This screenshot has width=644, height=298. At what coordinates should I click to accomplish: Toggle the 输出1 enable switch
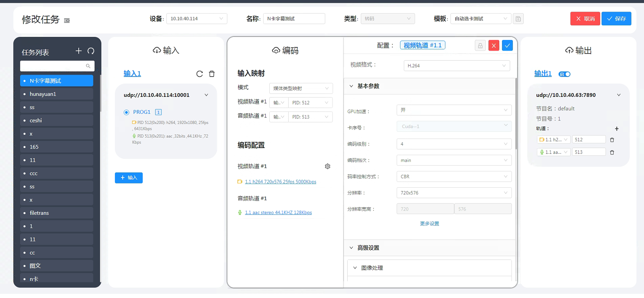564,74
